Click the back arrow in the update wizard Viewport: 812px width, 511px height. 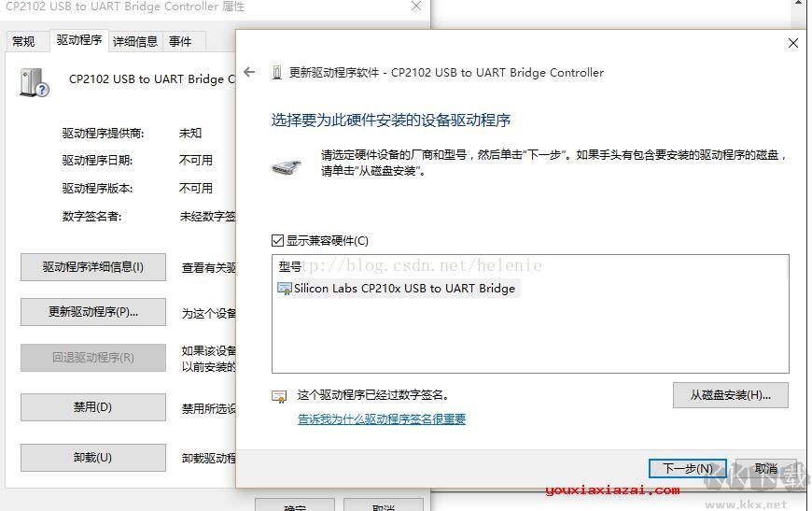[249, 72]
